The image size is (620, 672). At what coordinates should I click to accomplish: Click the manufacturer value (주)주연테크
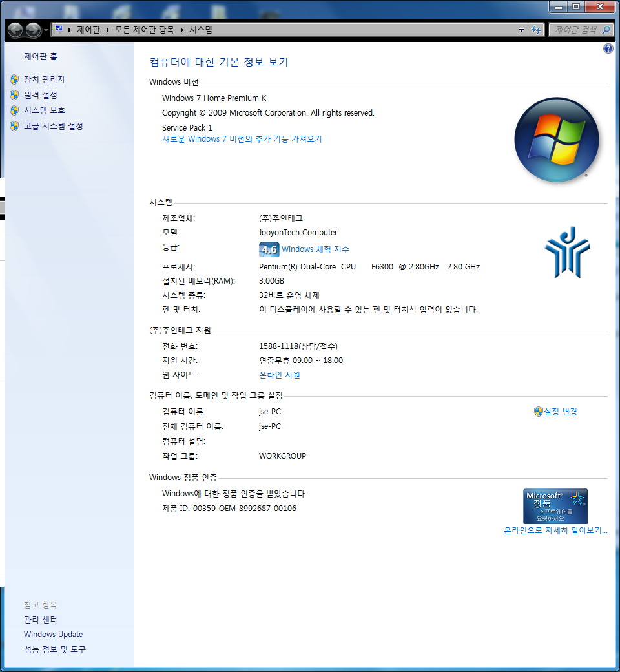click(x=281, y=218)
